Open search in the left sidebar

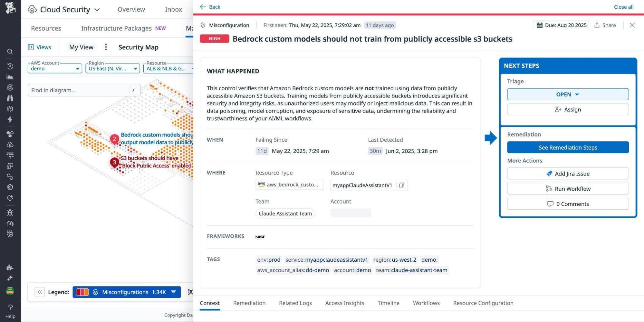click(10, 52)
